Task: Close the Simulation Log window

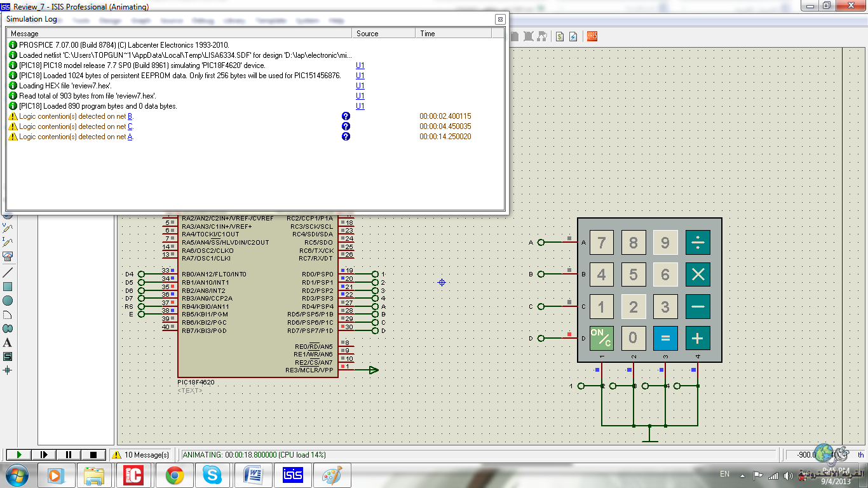Action: tap(500, 19)
